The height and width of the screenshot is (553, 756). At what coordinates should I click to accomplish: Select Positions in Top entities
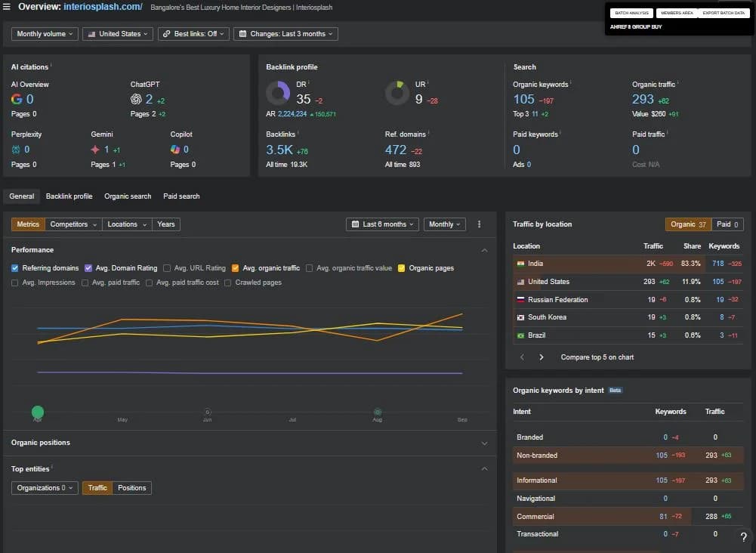point(131,488)
